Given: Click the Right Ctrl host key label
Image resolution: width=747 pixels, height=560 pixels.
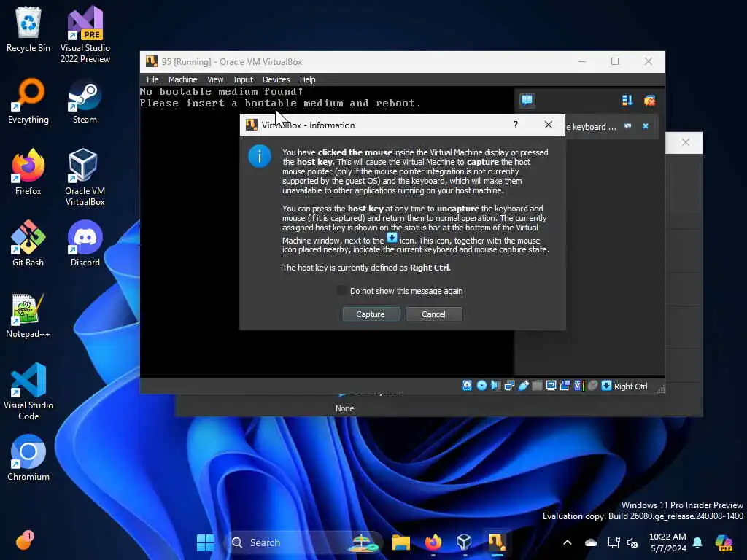Looking at the screenshot, I should tap(631, 386).
